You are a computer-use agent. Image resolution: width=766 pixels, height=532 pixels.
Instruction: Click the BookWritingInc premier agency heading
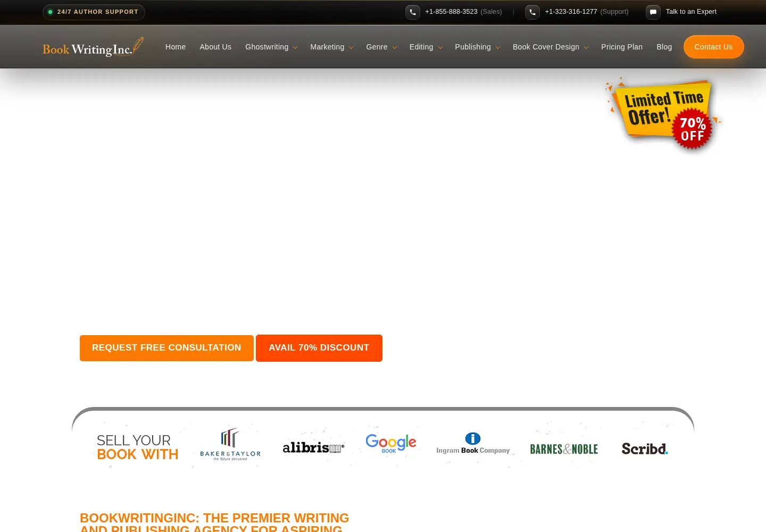click(214, 522)
